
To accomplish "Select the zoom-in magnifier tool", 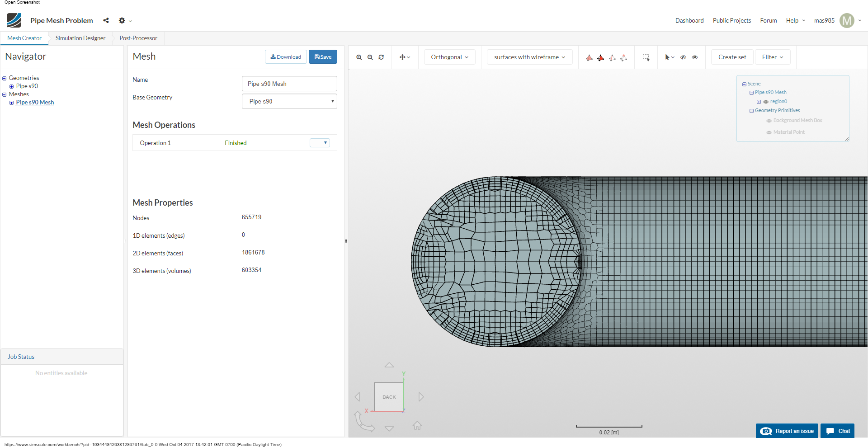I will point(359,57).
